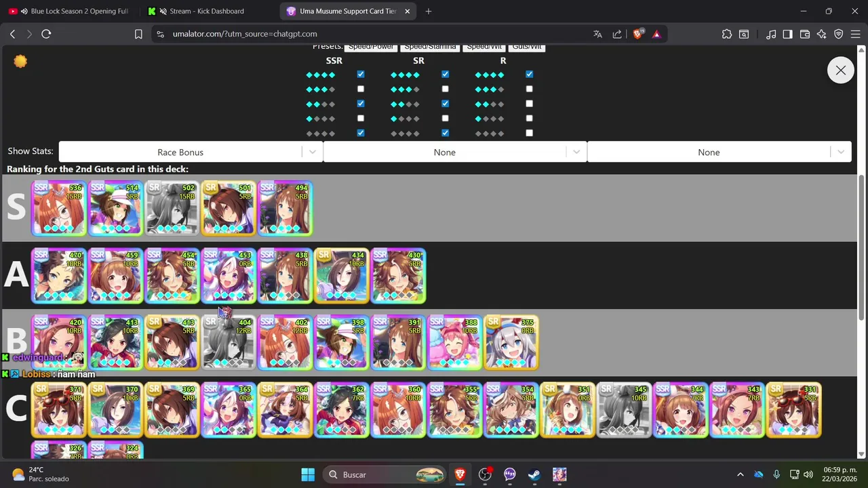Screen dimensions: 868x488
Task: Open the Uma Musume taskbar icon
Action: coord(559,474)
